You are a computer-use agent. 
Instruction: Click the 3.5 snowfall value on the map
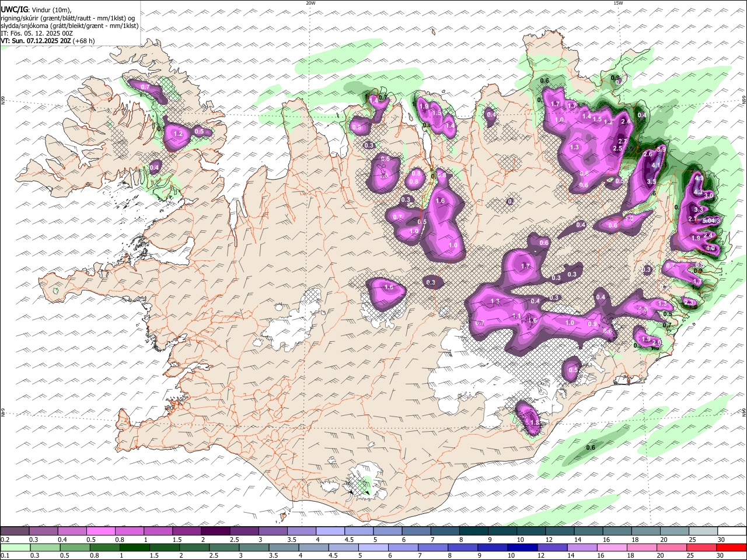pos(651,181)
